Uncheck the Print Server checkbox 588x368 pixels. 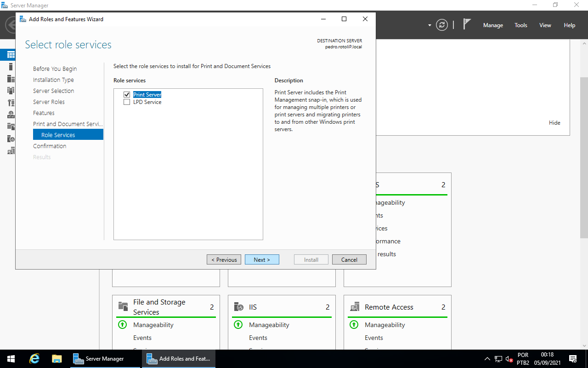(x=127, y=94)
